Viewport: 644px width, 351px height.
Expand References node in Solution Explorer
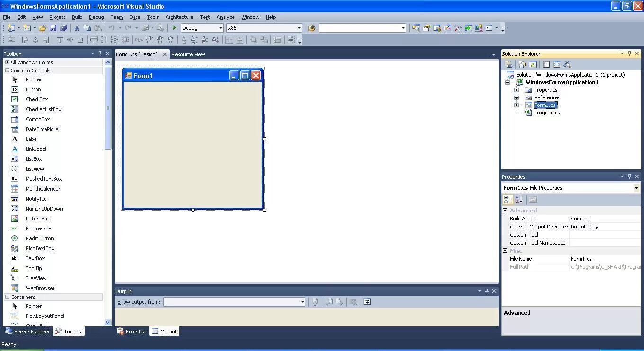(517, 97)
